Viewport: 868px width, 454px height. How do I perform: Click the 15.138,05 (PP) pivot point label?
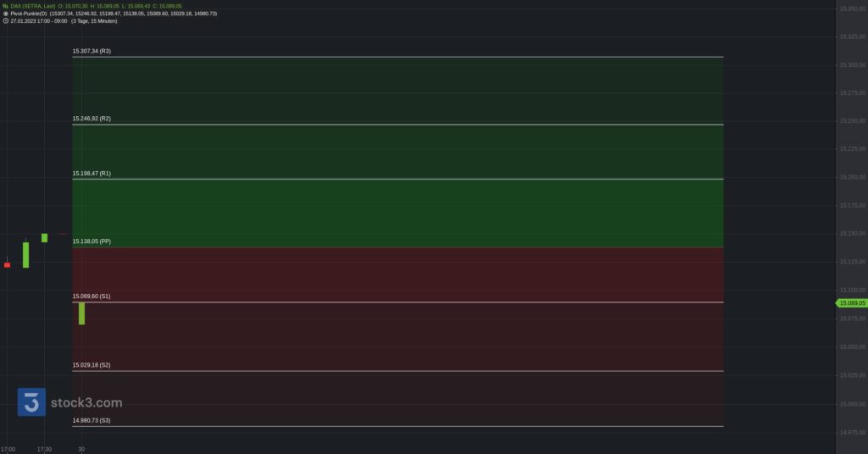click(x=92, y=241)
